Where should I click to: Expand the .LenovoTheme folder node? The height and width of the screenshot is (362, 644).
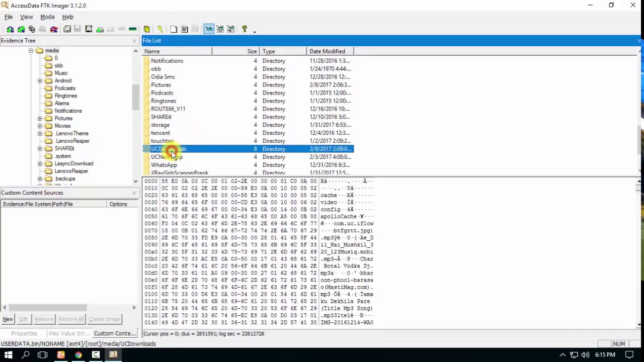(40, 134)
